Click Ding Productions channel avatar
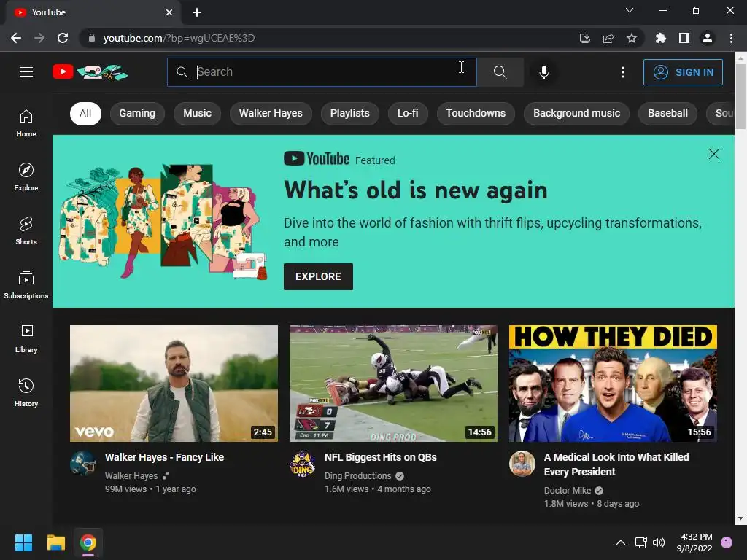 point(303,463)
